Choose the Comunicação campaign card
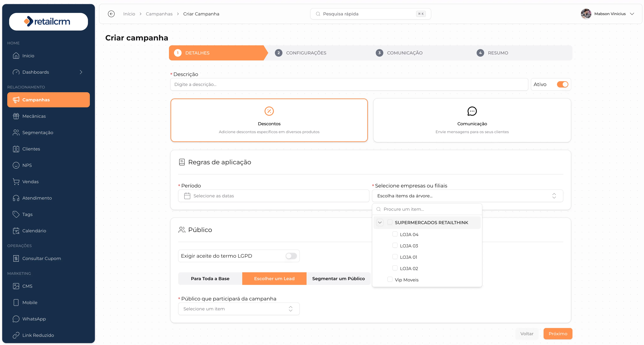The width and height of the screenshot is (644, 345). click(472, 120)
